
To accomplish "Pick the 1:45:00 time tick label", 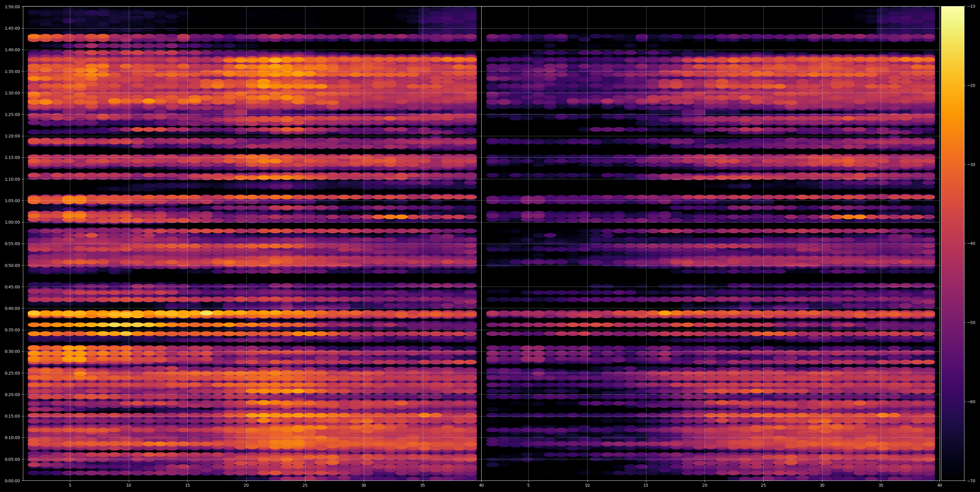I will pos(13,28).
